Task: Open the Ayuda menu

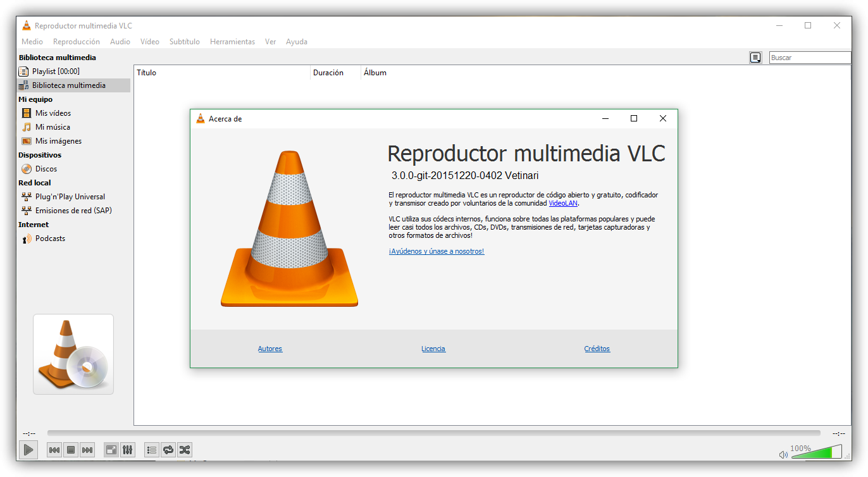Action: [x=297, y=42]
